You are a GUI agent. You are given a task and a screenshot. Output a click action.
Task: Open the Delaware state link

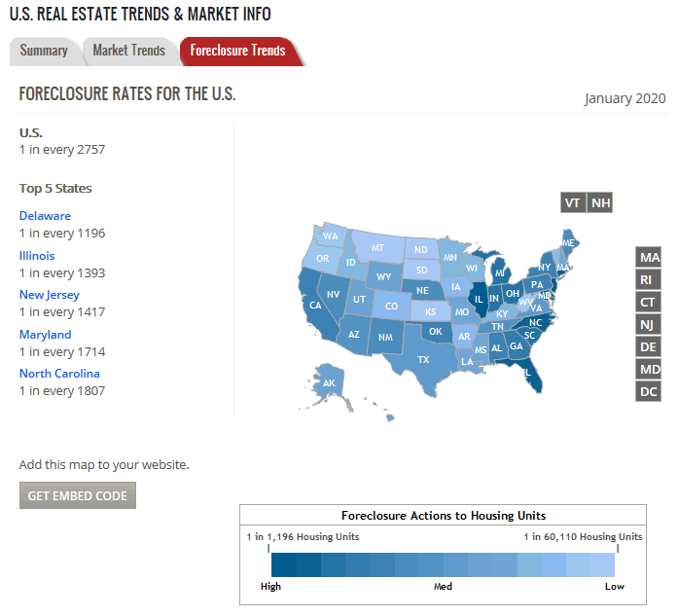45,216
